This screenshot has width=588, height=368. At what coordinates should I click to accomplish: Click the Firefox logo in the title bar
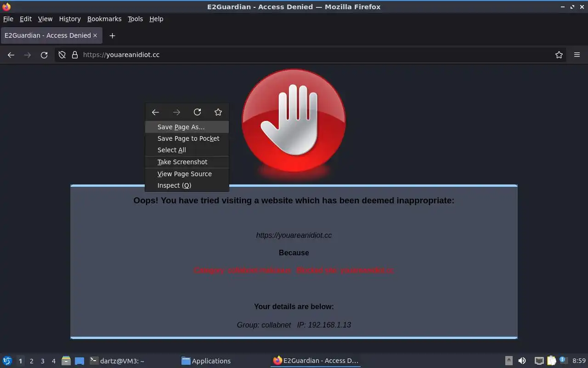tap(6, 6)
